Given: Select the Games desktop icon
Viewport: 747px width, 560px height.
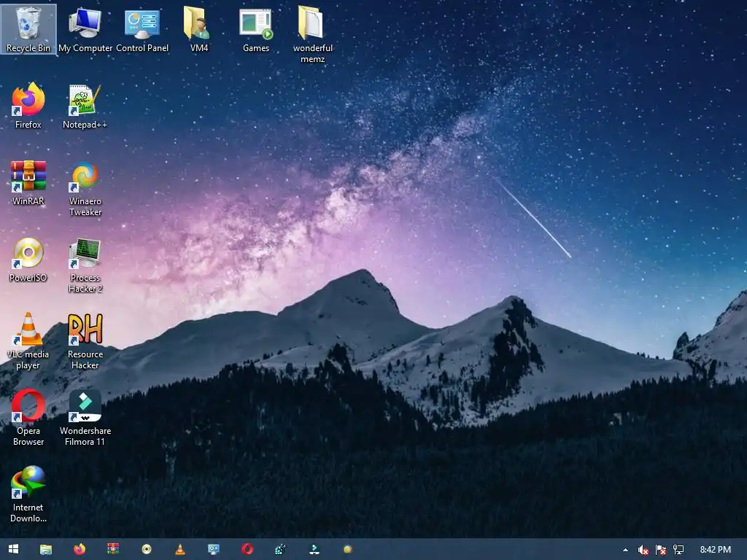Looking at the screenshot, I should (x=256, y=29).
